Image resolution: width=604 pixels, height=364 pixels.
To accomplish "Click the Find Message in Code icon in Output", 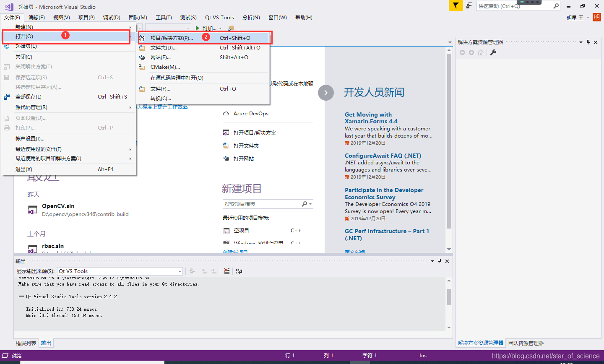I will (192, 271).
